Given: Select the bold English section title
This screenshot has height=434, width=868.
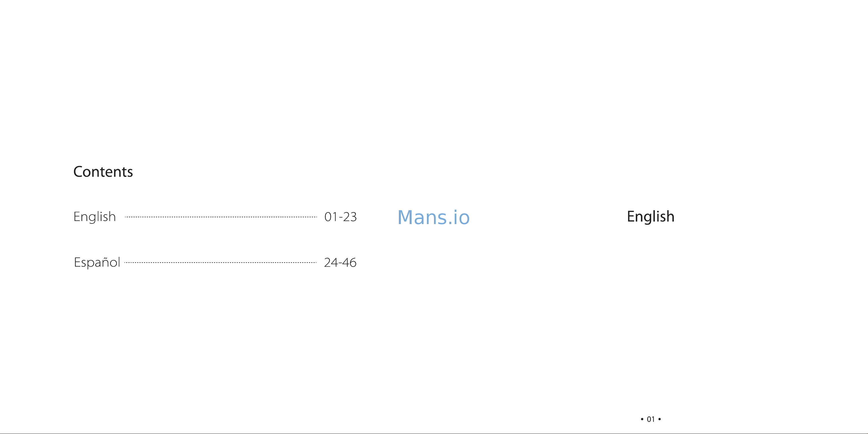Looking at the screenshot, I should click(x=651, y=216).
